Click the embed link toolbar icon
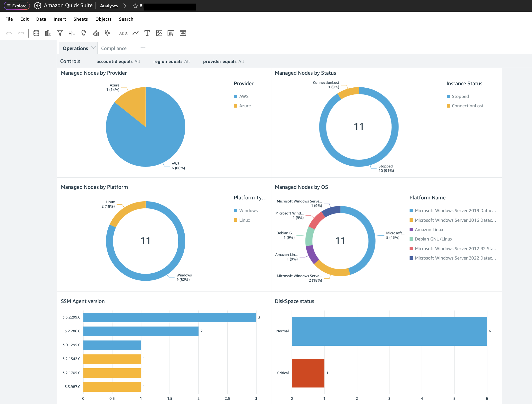 click(x=183, y=33)
